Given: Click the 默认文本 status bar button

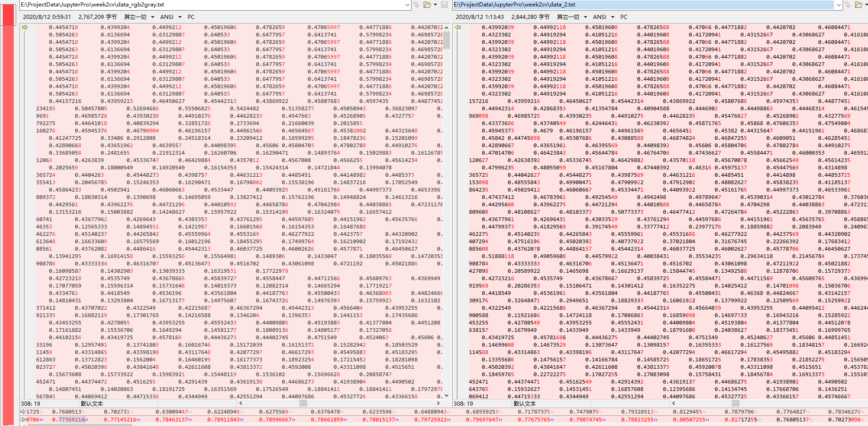Looking at the screenshot, I should click(x=92, y=403).
